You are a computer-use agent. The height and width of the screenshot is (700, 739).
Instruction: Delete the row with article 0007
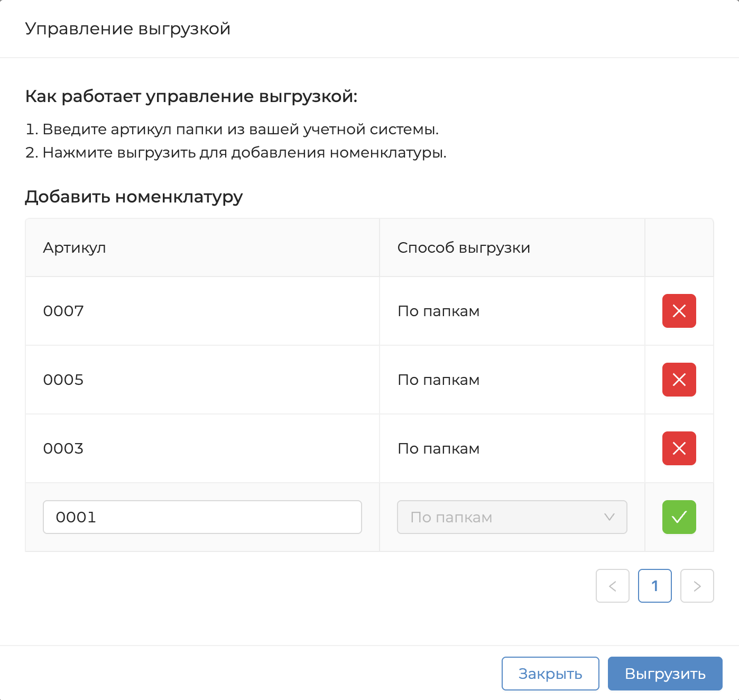click(x=679, y=311)
